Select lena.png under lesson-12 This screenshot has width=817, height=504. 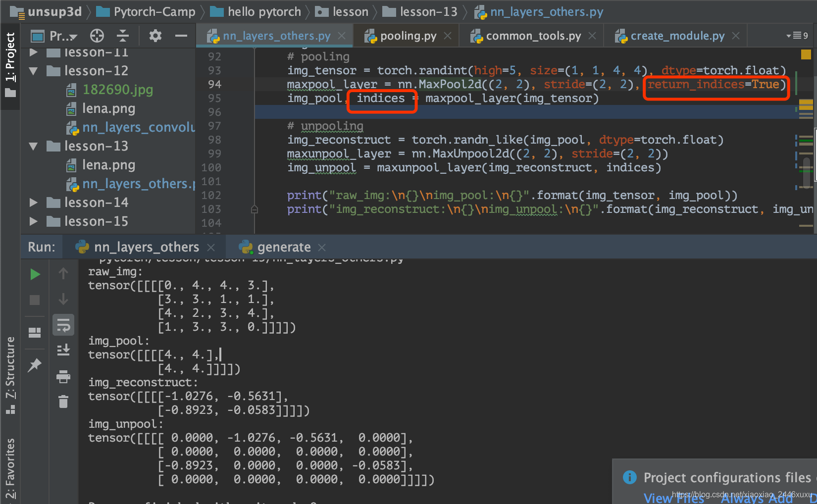pos(108,108)
